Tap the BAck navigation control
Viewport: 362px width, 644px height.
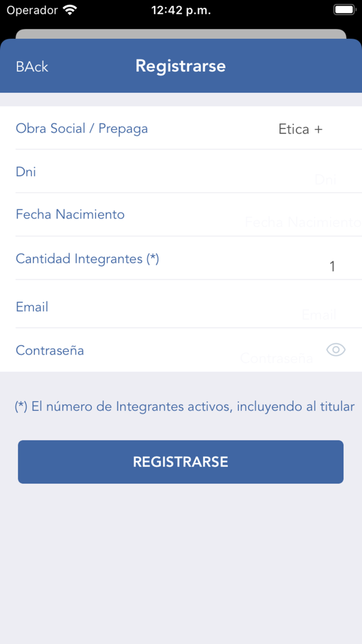[32, 66]
